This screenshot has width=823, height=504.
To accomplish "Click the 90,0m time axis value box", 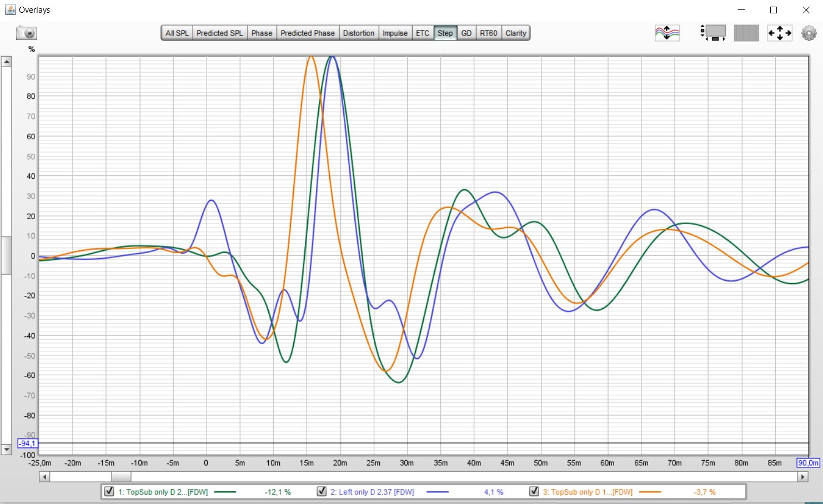I will (x=808, y=463).
